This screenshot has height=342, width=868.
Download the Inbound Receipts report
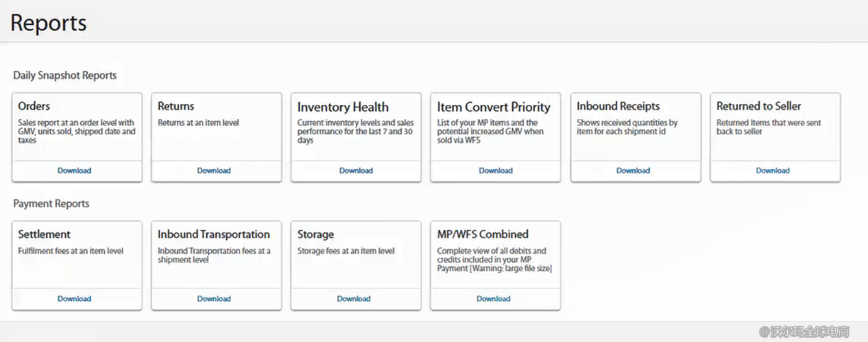633,171
